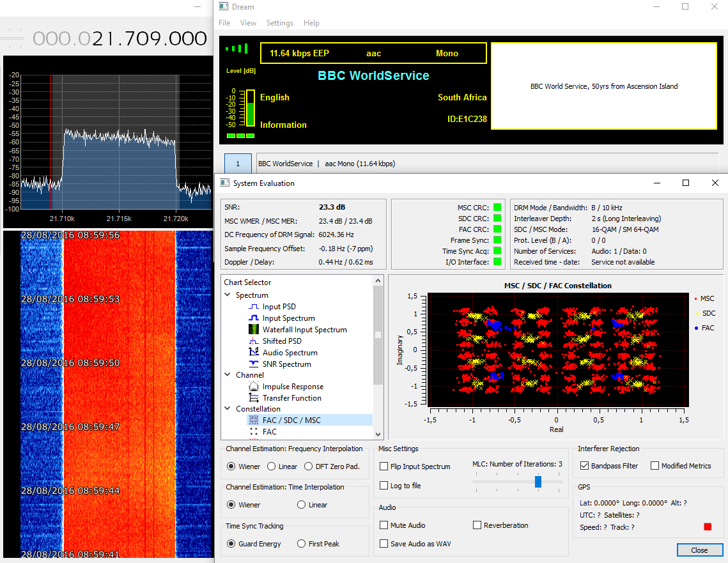Collapse the Constellation tree group
Screen dimensions: 728x563
coord(228,409)
